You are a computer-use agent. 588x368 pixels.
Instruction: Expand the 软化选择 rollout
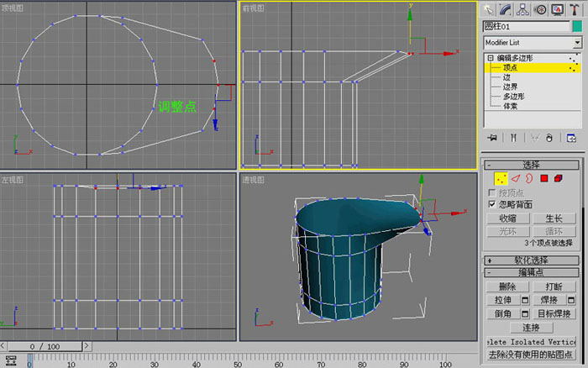(x=532, y=260)
